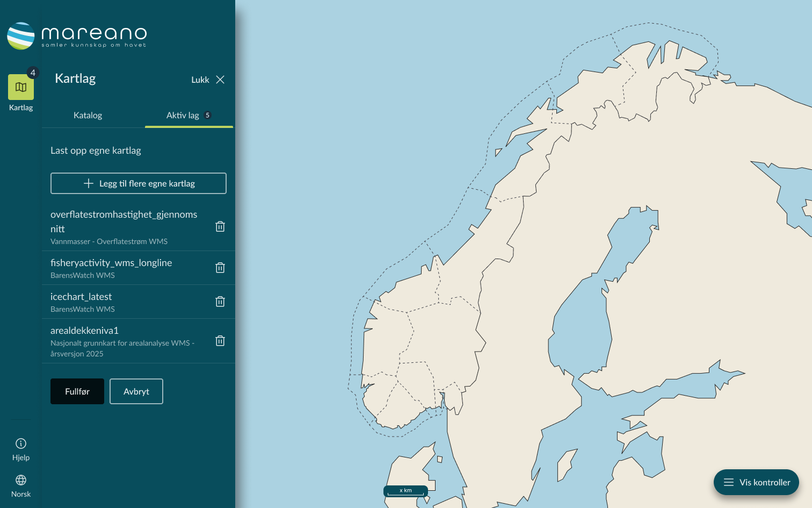Select the overflatestromhastighet_gjennomsnitt layer name
The height and width of the screenshot is (508, 812).
click(x=124, y=221)
